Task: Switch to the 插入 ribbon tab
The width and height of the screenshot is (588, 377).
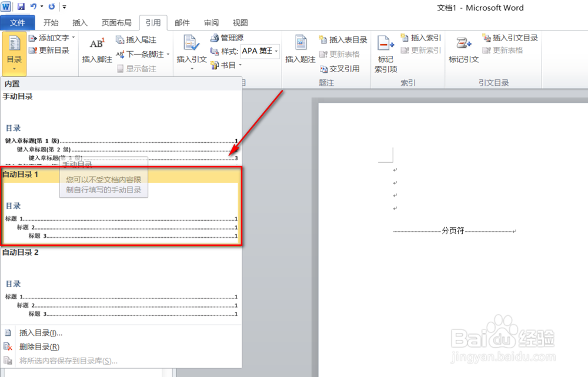Action: (80, 23)
